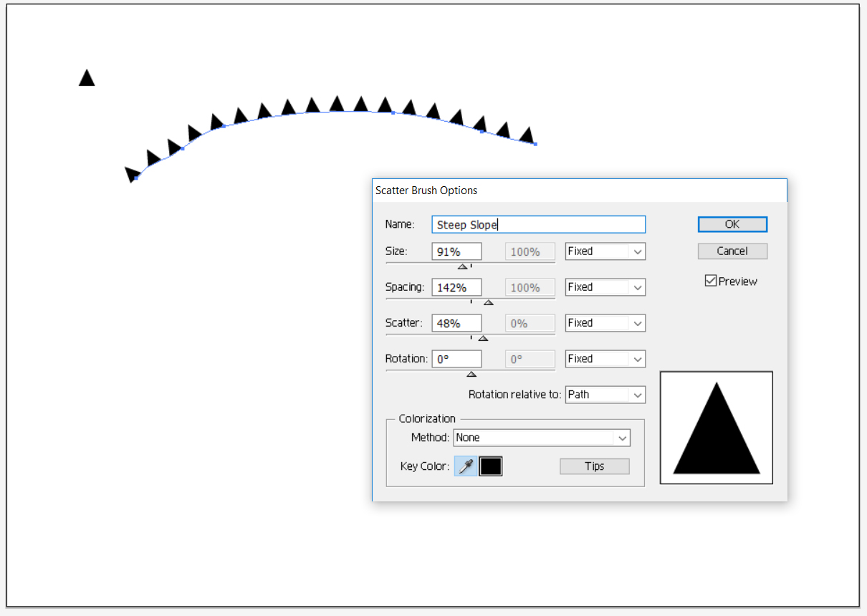Click the Scatter field showing 48%

tap(456, 323)
